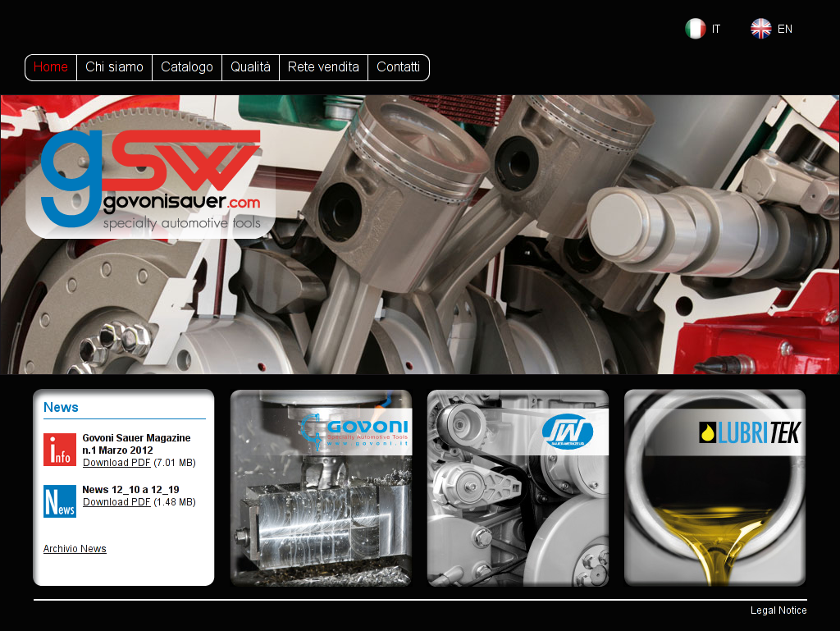This screenshot has height=631, width=840.
Task: Click the blue News icon
Action: 59,501
